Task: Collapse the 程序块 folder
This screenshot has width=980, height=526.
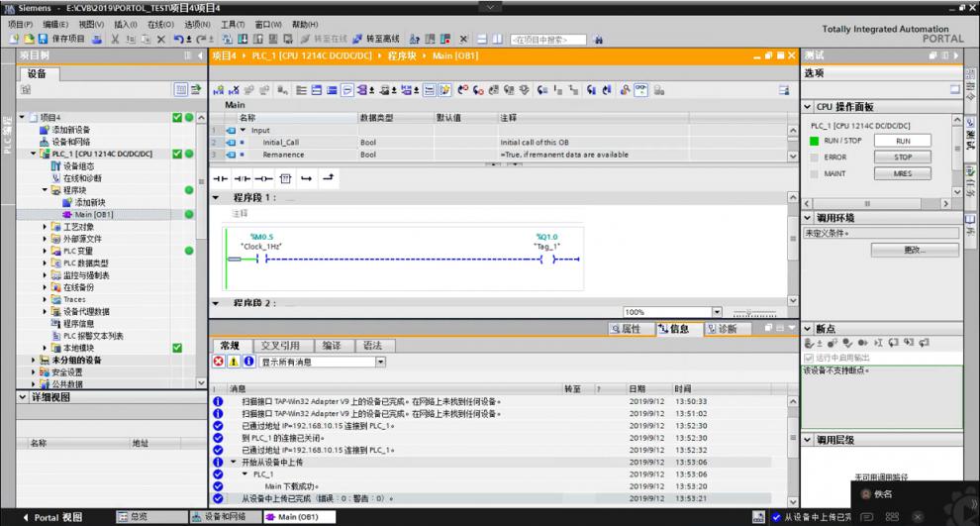Action: pyautogui.click(x=45, y=190)
